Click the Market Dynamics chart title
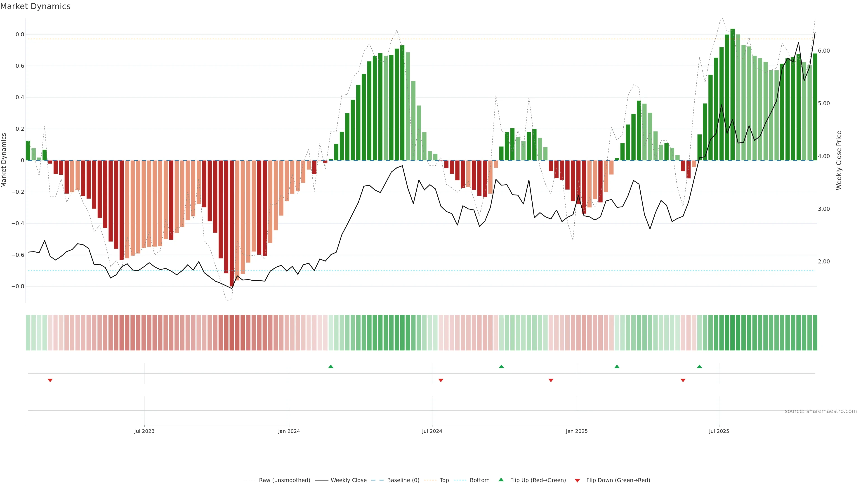868x488 pixels. pyautogui.click(x=35, y=6)
